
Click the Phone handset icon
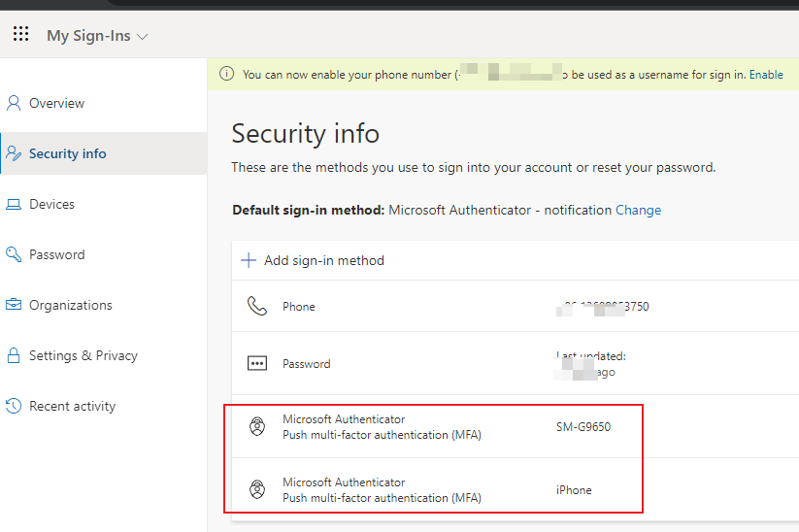257,306
